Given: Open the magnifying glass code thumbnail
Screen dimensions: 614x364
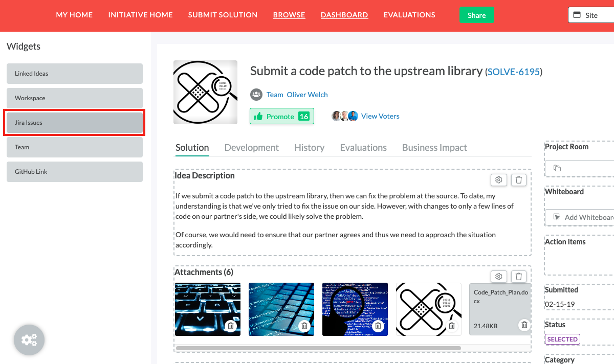Looking at the screenshot, I should click(355, 309).
